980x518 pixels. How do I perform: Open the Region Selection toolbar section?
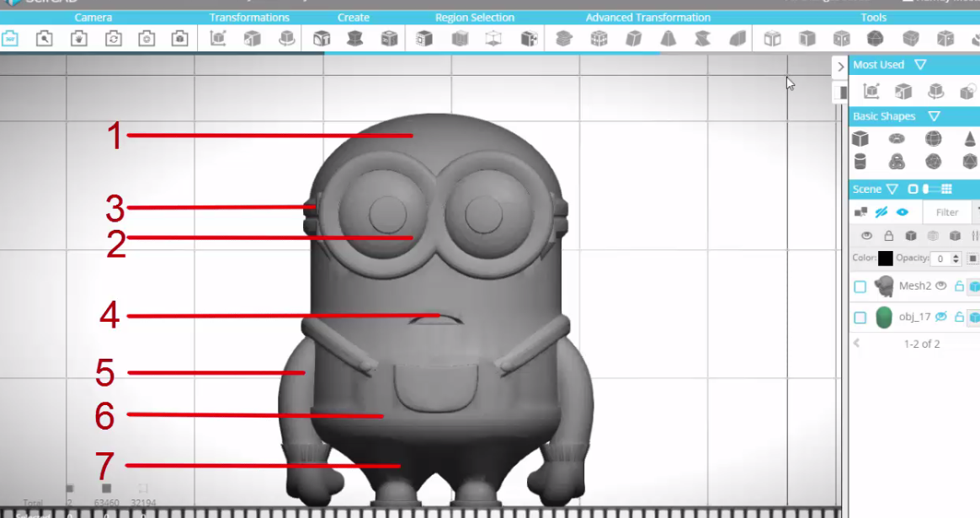[x=475, y=18]
